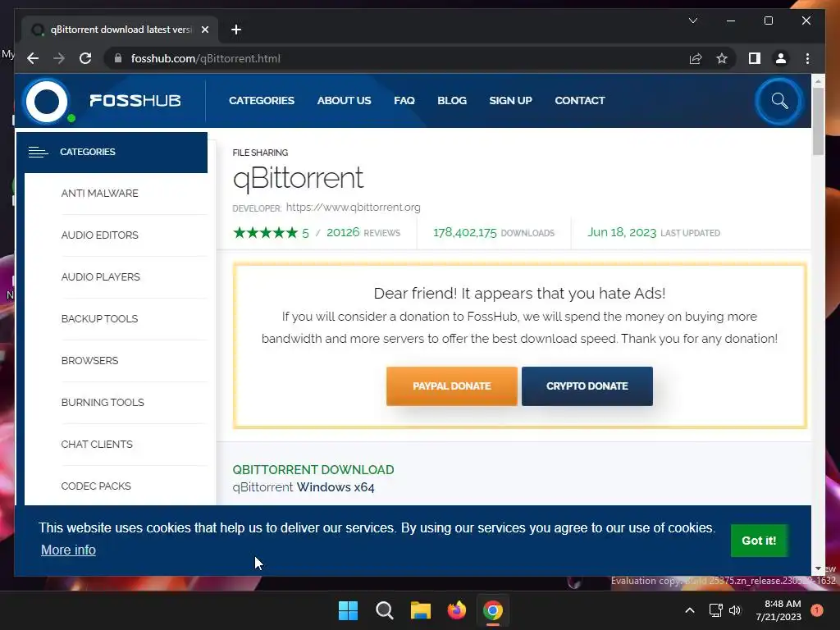Click the volume speaker tray icon
The width and height of the screenshot is (840, 630).
pyautogui.click(x=735, y=610)
